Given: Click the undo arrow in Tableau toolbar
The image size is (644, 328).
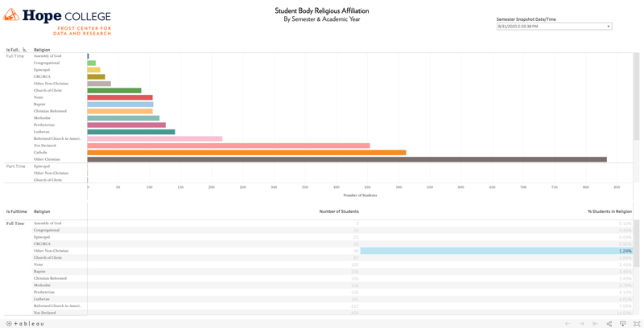Looking at the screenshot, I should coord(568,323).
